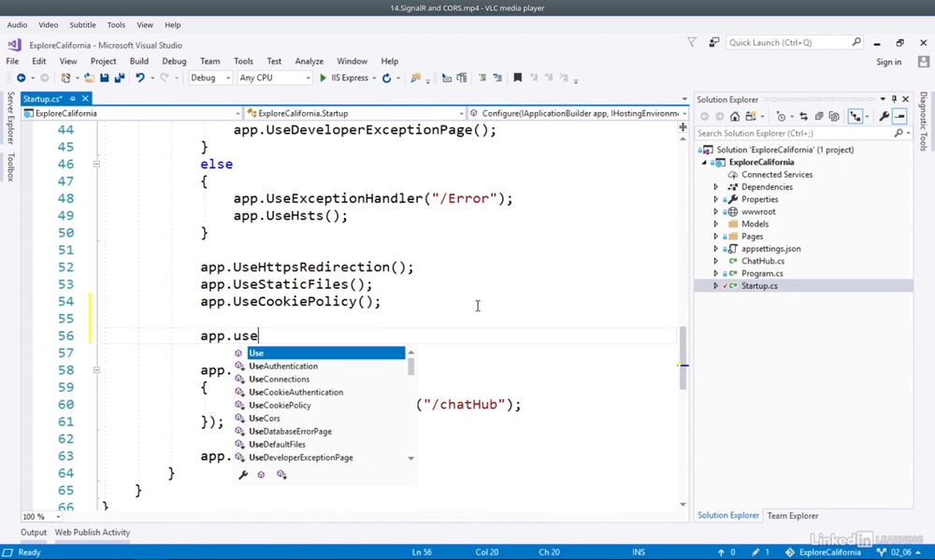Click the search magnifier in Solution Explorer
The height and width of the screenshot is (560, 935).
pyautogui.click(x=899, y=133)
